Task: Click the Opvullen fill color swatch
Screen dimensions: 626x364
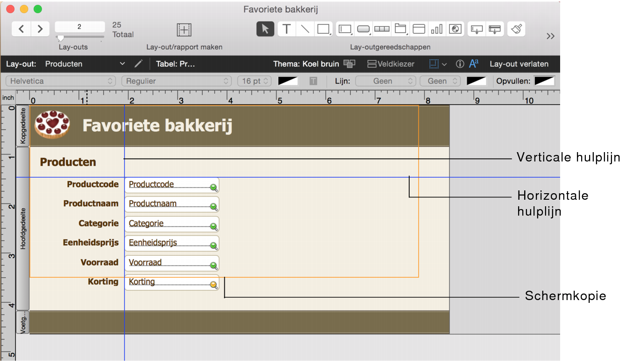Action: pos(544,81)
